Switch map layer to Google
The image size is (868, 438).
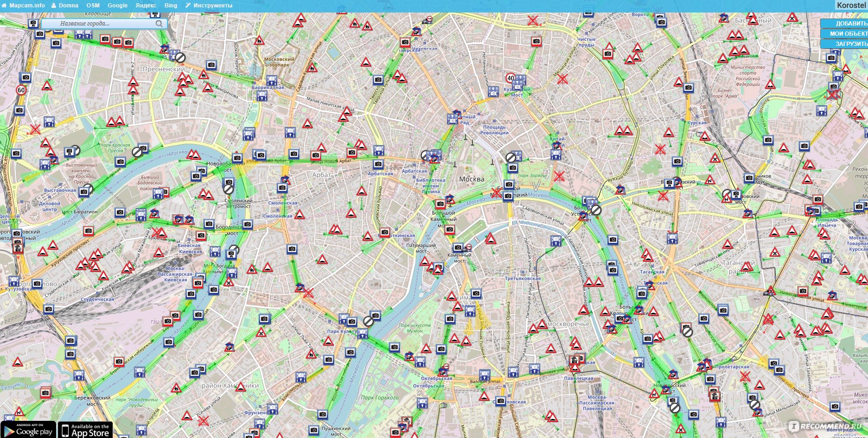117,6
